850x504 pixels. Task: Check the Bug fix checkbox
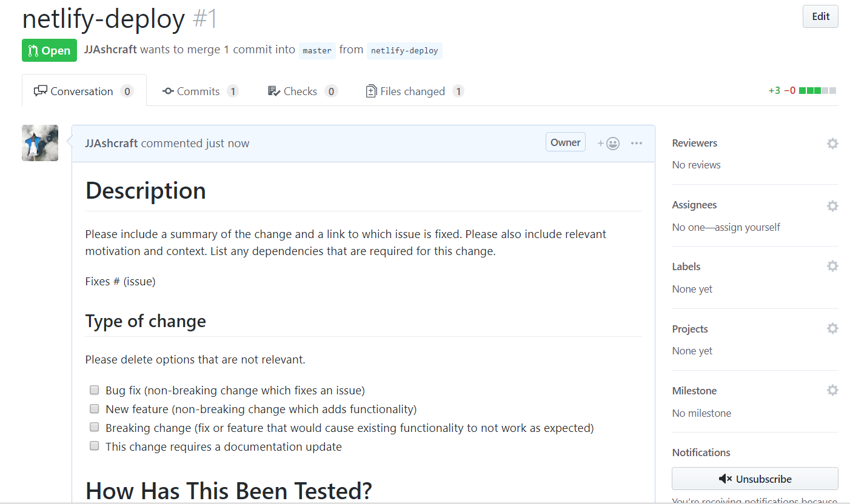point(95,390)
